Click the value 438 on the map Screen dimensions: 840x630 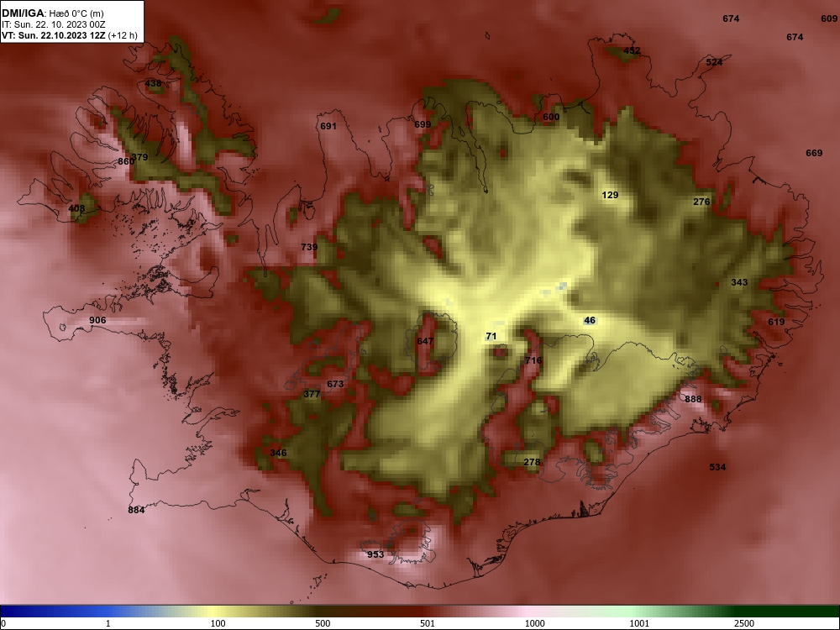coord(153,83)
